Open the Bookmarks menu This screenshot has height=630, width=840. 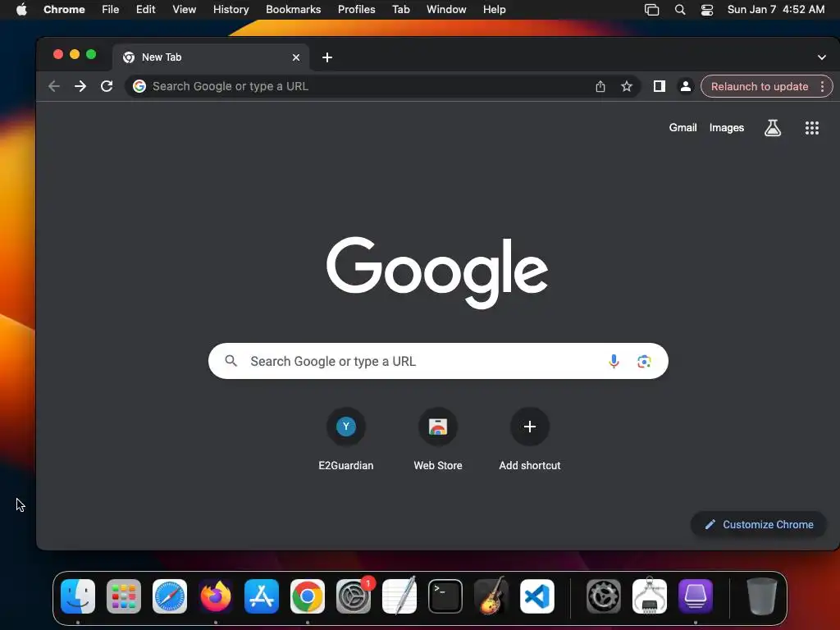pos(293,10)
